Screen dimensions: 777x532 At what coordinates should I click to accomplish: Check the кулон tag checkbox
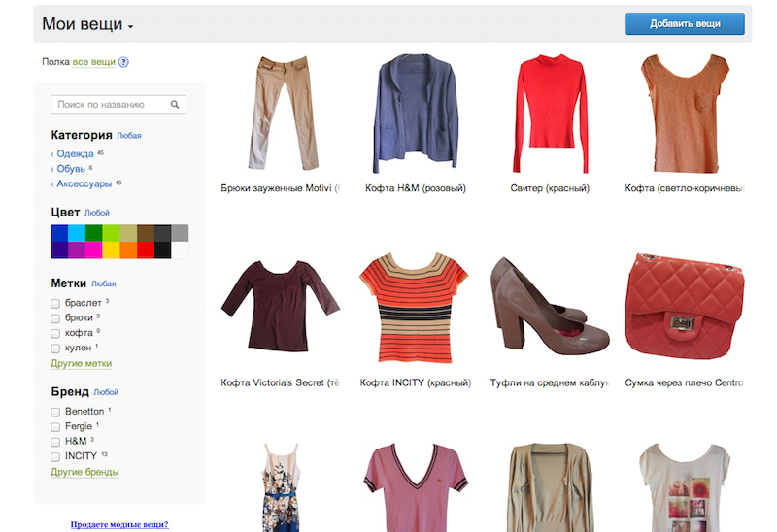point(55,349)
